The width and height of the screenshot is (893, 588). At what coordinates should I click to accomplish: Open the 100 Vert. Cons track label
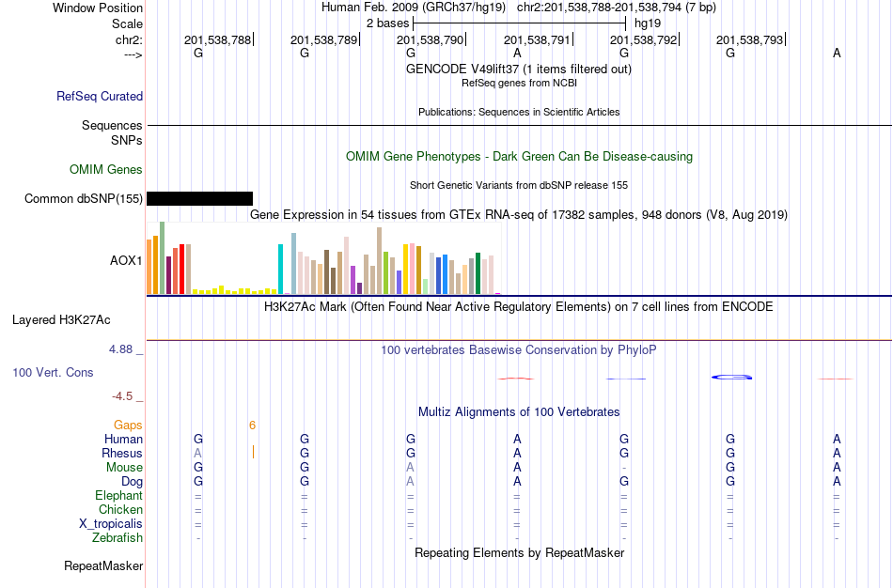[53, 372]
